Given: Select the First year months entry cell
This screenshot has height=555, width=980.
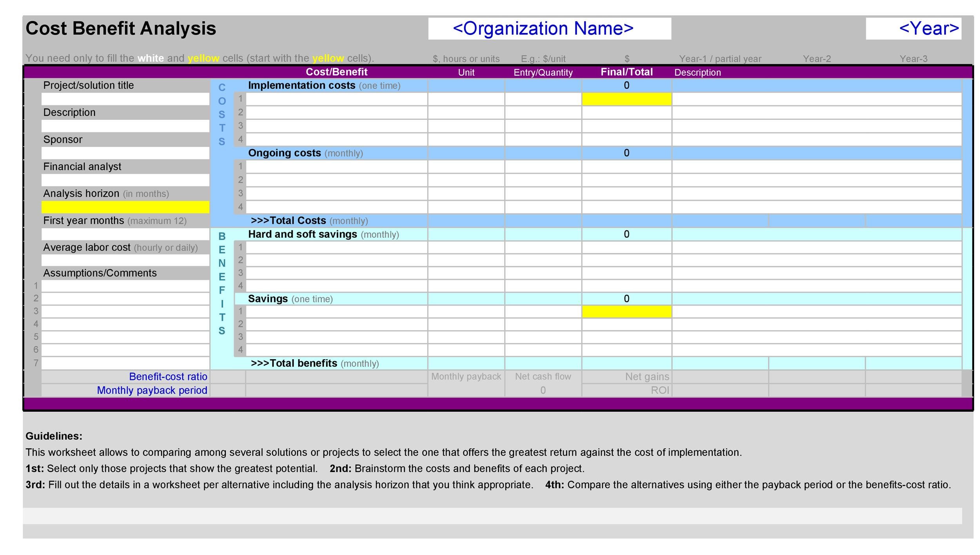Looking at the screenshot, I should [x=125, y=234].
